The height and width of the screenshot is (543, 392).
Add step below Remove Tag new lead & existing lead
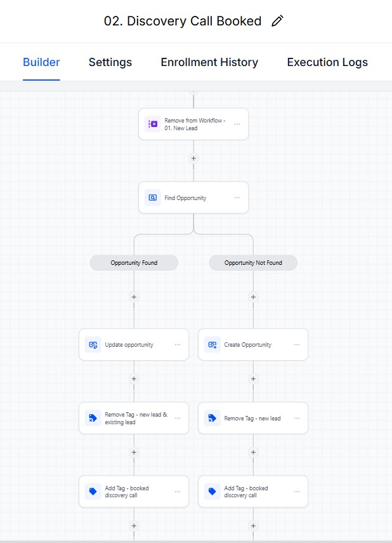click(134, 452)
